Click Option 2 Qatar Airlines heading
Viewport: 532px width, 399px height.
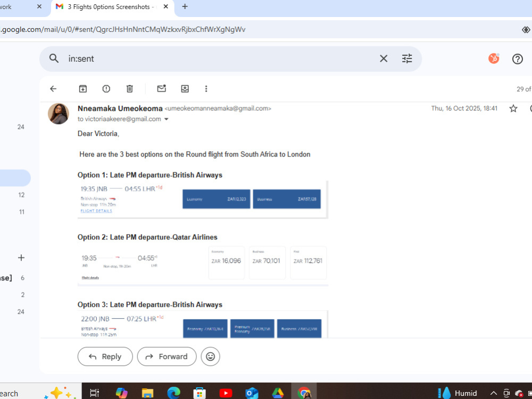point(147,237)
